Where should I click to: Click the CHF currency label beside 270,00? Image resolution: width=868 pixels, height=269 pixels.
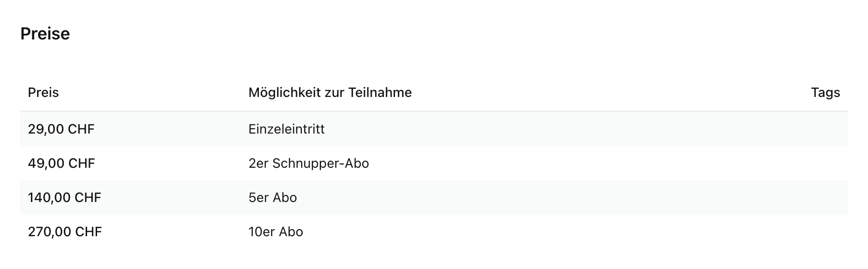pos(89,231)
